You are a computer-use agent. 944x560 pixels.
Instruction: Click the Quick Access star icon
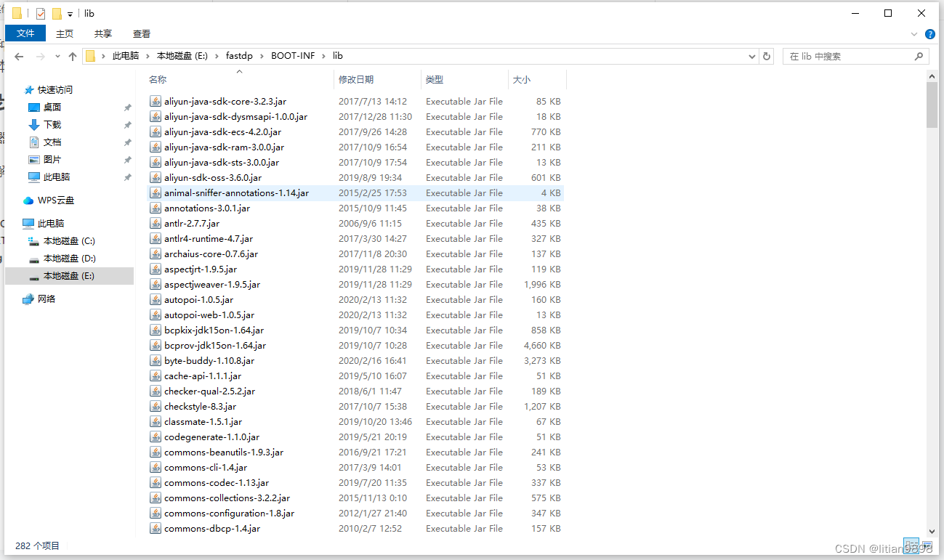(29, 90)
